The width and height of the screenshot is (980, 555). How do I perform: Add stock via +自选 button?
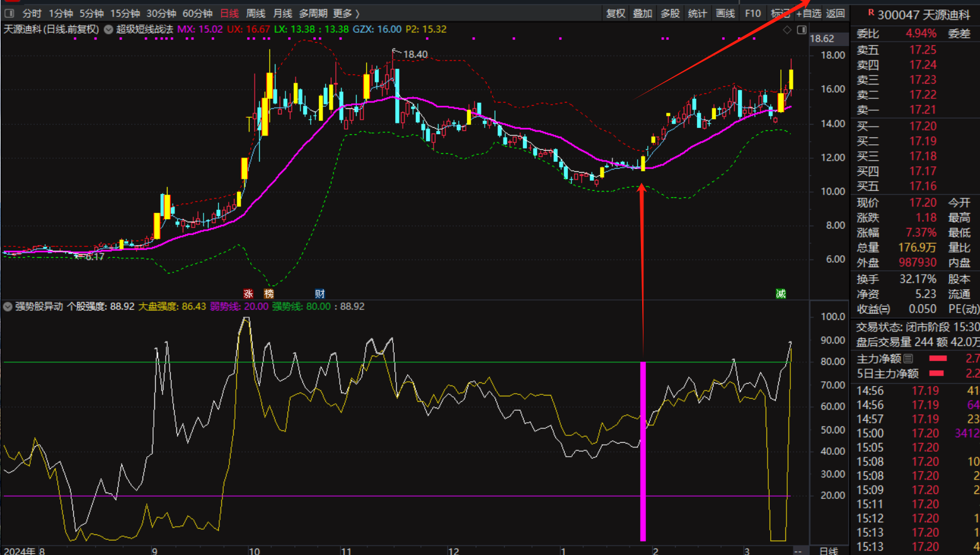pos(809,13)
